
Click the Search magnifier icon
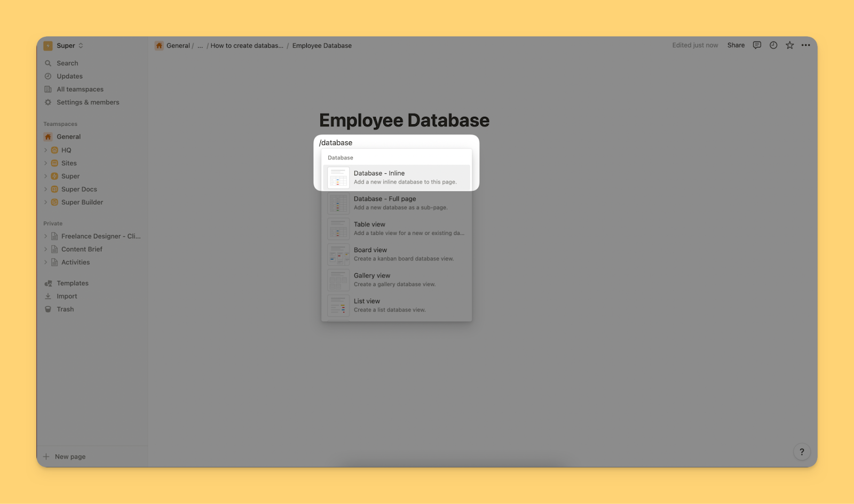point(48,63)
